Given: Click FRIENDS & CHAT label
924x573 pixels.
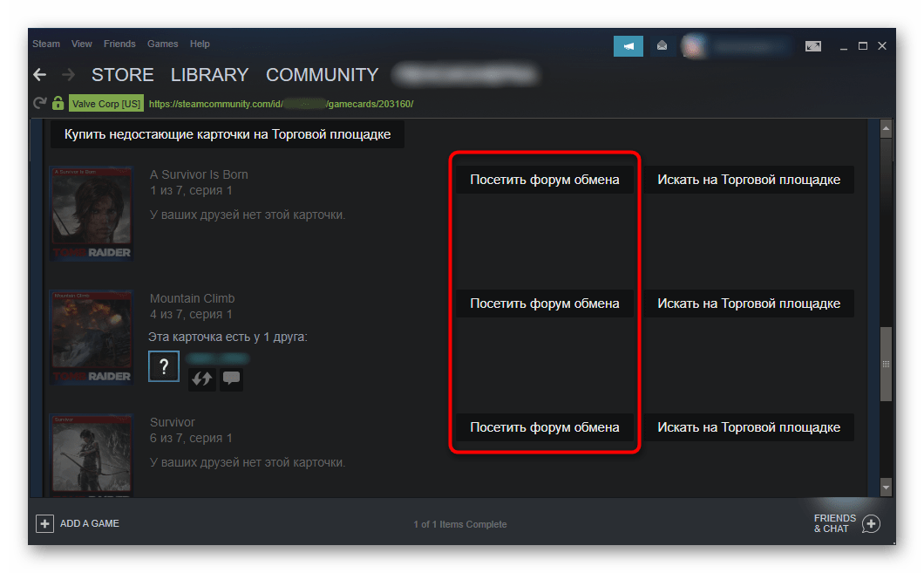Looking at the screenshot, I should pos(835,523).
